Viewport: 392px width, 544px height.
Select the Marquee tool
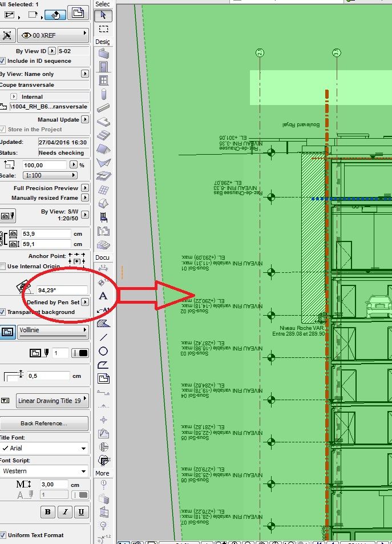103,29
